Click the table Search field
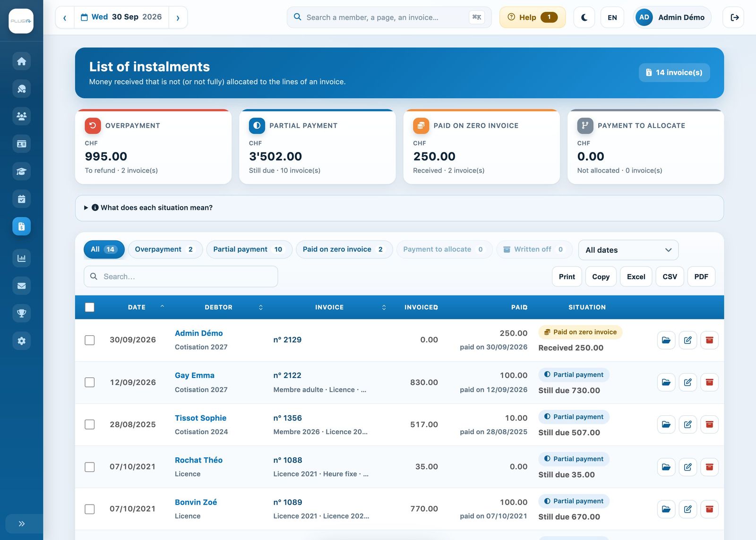Screen dimensions: 756x540 point(181,276)
